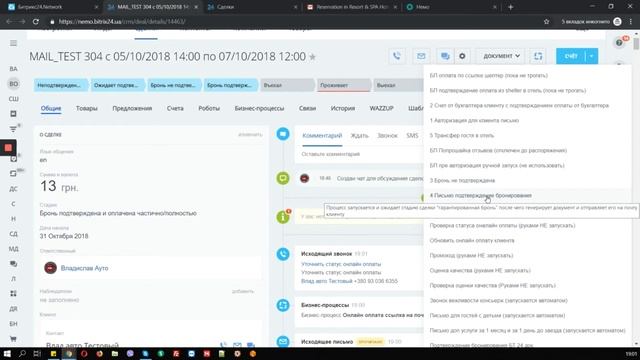Open a new browser tab

click(x=510, y=7)
